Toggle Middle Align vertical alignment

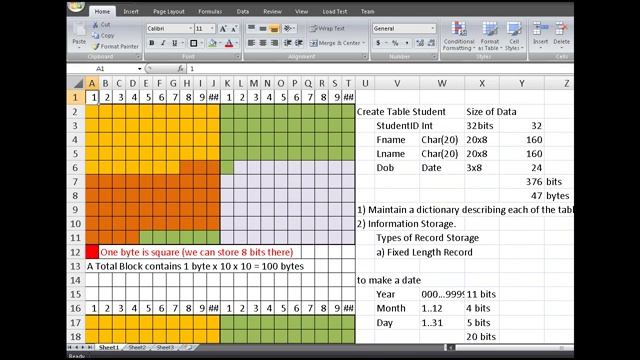click(x=263, y=28)
